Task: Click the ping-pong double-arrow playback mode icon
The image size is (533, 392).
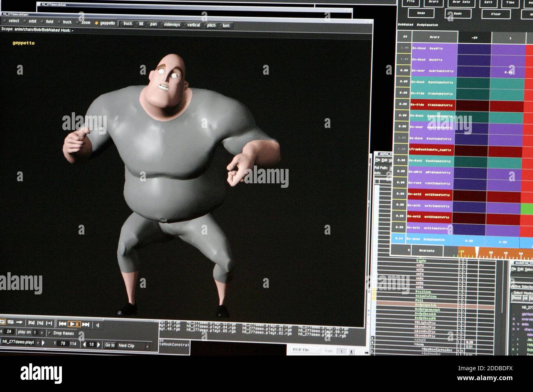Action: [11, 322]
